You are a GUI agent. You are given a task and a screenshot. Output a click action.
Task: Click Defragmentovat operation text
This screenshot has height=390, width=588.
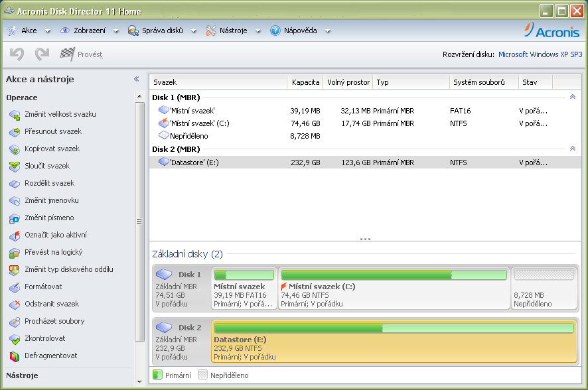coord(51,356)
